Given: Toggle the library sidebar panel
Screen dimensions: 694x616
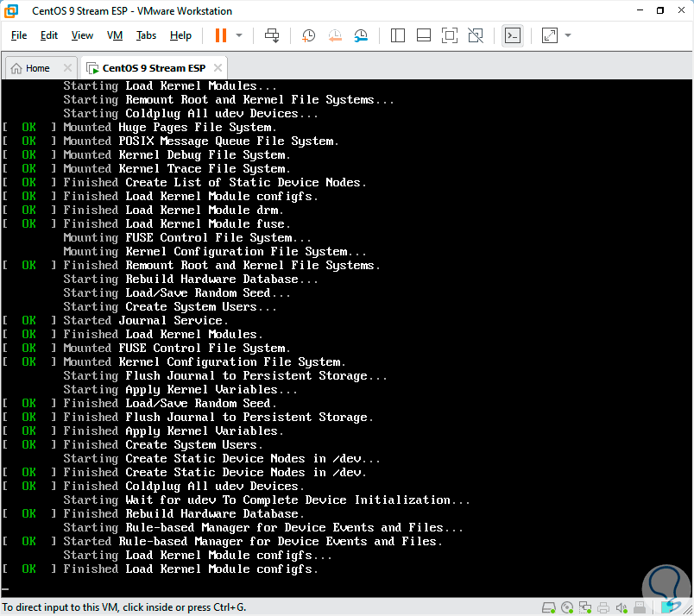Looking at the screenshot, I should (x=397, y=35).
